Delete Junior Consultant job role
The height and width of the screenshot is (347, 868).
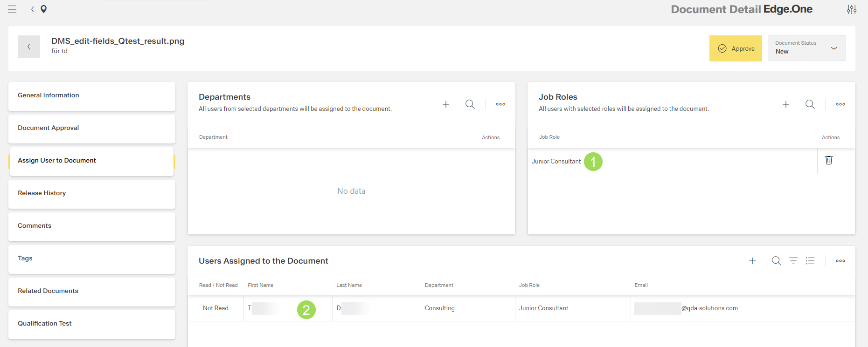(x=828, y=160)
